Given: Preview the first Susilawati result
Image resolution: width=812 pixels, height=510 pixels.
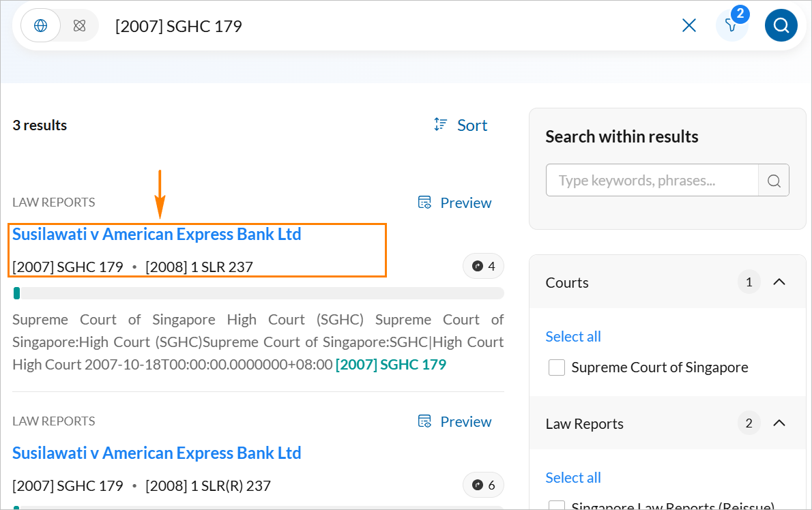Looking at the screenshot, I should 454,202.
